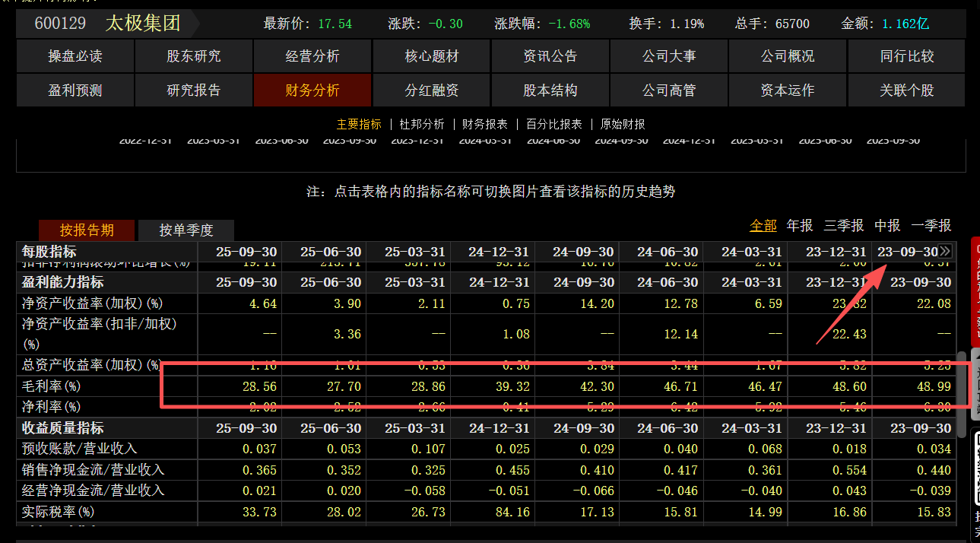
Task: Click the 销售净现金流 value 0.554
Action: pyautogui.click(x=849, y=470)
